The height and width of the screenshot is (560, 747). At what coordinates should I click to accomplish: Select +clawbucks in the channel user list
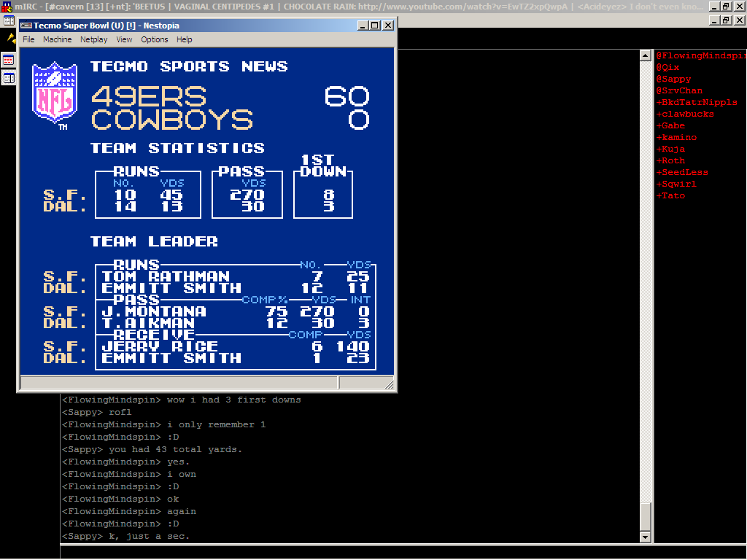pyautogui.click(x=685, y=114)
